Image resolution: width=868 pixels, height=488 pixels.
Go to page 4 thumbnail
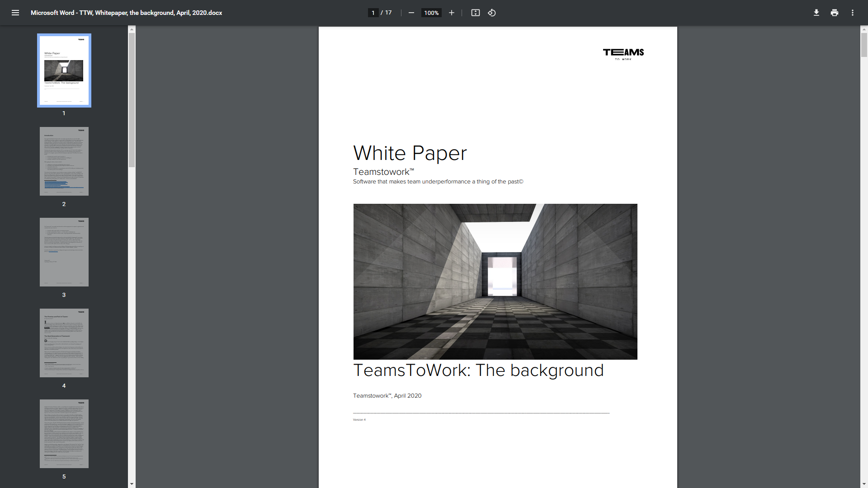64,343
